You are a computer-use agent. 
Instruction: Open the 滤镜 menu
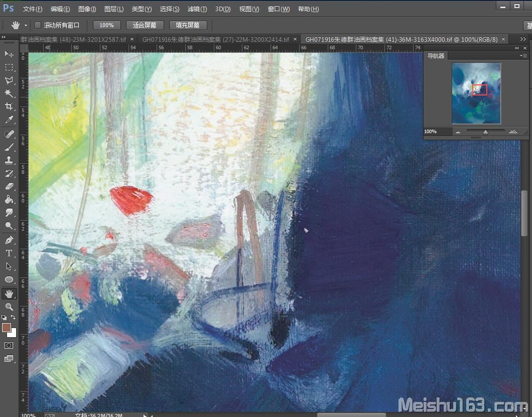click(x=197, y=9)
